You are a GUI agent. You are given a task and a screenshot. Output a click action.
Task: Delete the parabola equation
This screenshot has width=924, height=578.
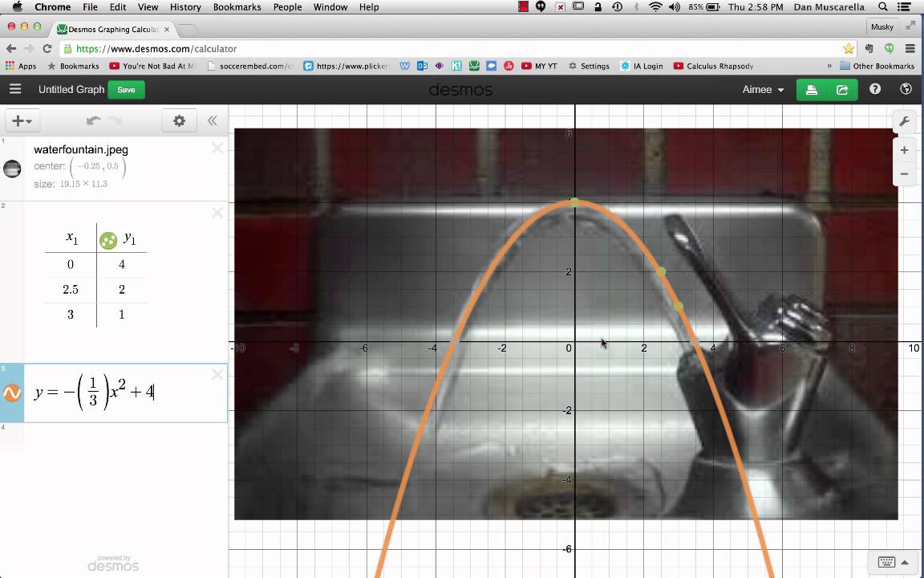tap(217, 374)
